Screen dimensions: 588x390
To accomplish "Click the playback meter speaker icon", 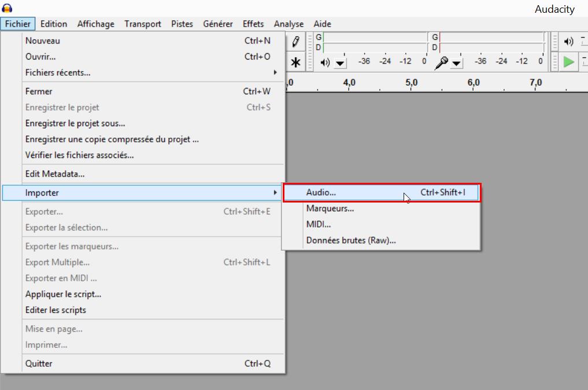I will [325, 62].
